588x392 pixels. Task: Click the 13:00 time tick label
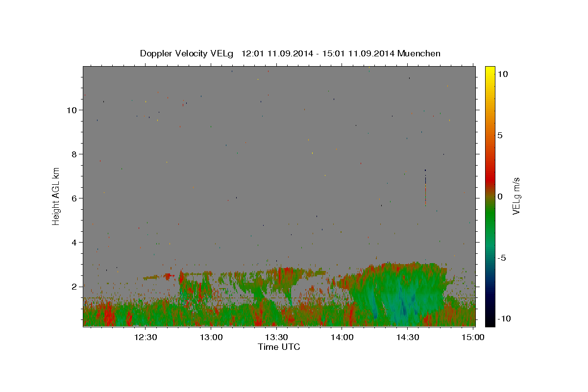(x=211, y=337)
